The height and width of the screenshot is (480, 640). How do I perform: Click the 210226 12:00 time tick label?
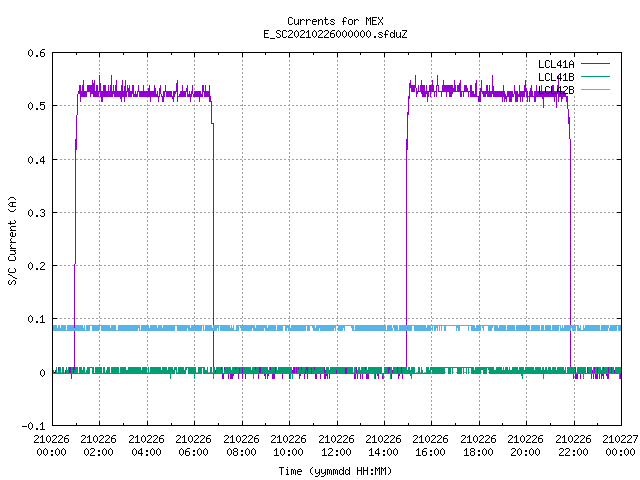(x=336, y=446)
